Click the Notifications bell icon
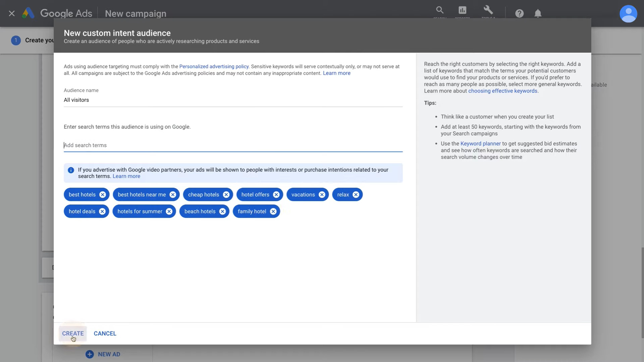Screen dimensions: 644x362 click(538, 13)
